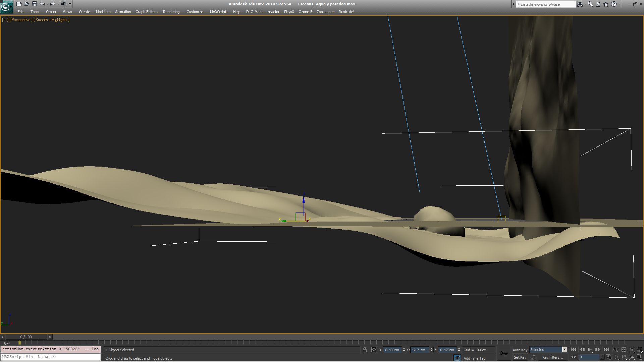Click the Key Filters... button
Screen dimensions: 644x362
click(552, 357)
